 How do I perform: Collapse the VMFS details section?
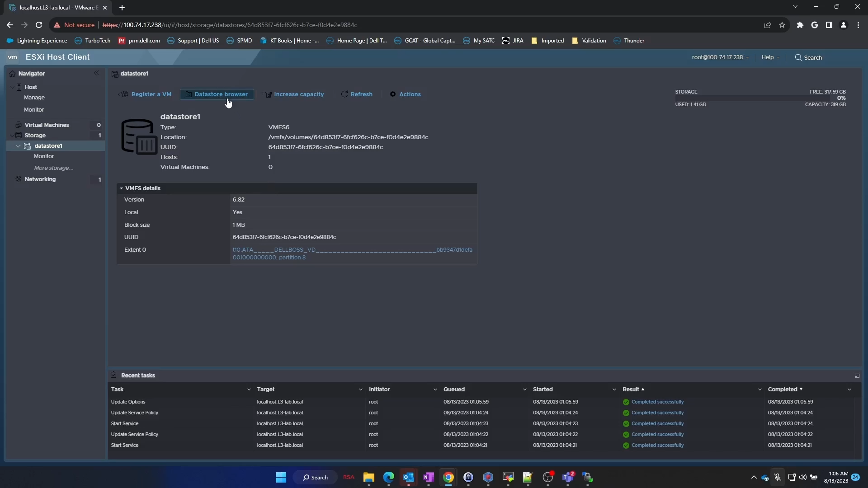tap(121, 188)
